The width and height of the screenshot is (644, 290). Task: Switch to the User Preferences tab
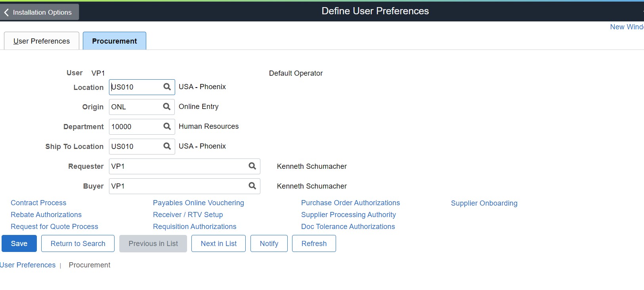point(42,41)
